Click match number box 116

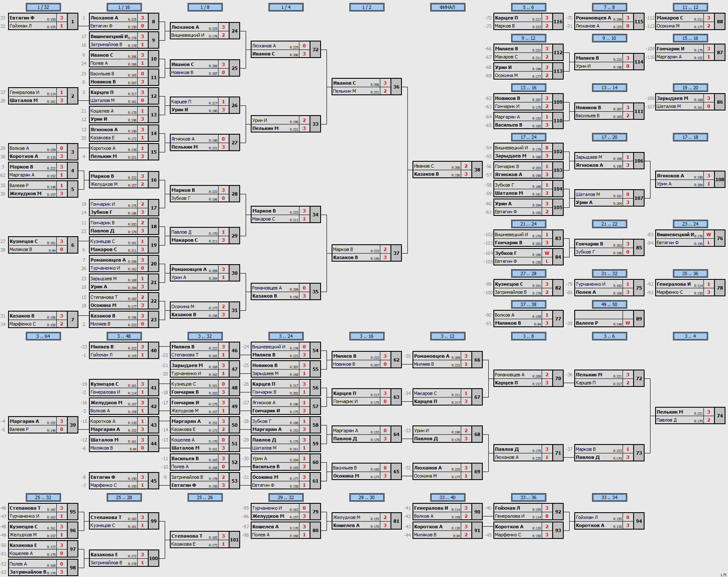pyautogui.click(x=558, y=22)
